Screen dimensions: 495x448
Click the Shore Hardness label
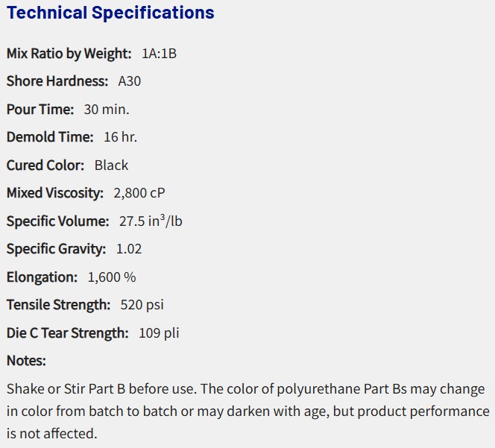click(x=57, y=81)
